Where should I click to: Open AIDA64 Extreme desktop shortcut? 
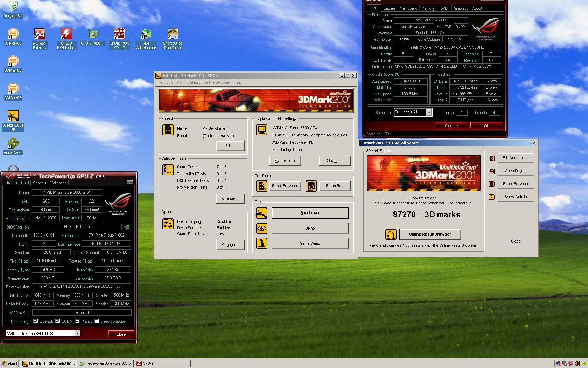[40, 39]
